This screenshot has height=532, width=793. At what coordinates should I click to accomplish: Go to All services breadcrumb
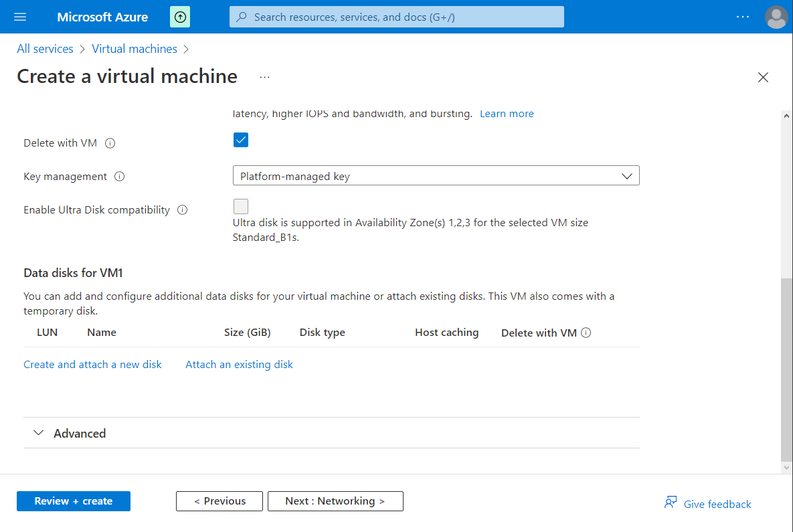[45, 49]
